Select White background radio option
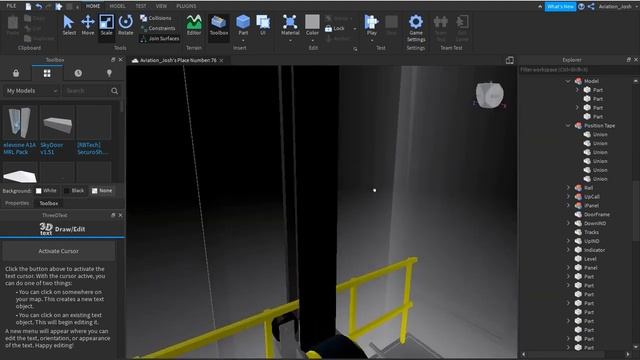Viewport: 640px width, 360px height. (46, 191)
